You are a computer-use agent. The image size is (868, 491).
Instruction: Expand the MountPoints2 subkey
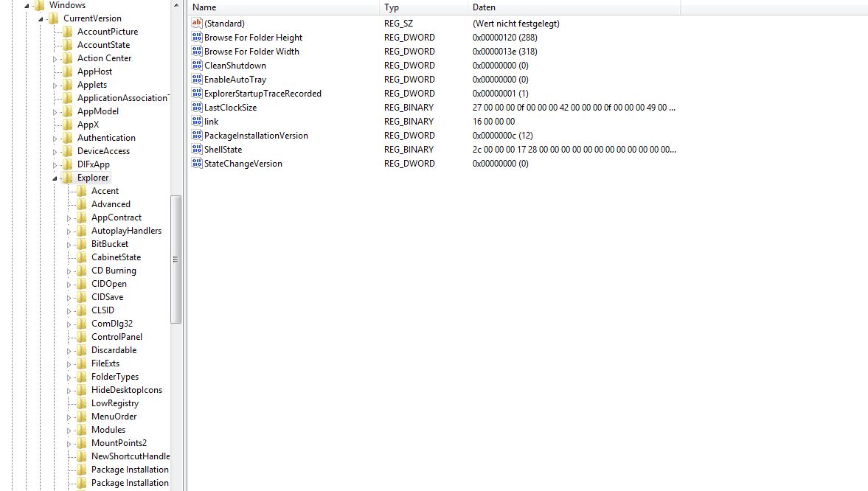tap(69, 444)
